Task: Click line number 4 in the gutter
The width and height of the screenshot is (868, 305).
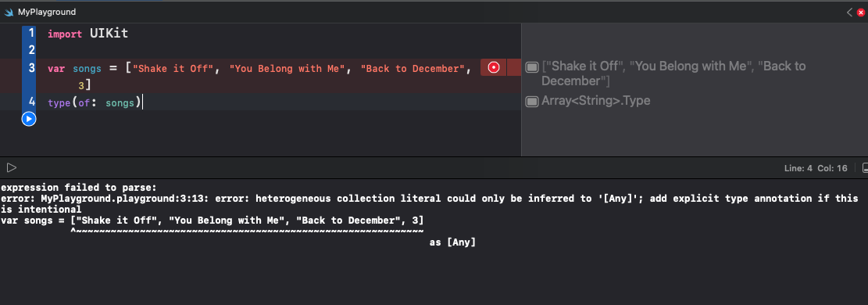Action: [31, 102]
